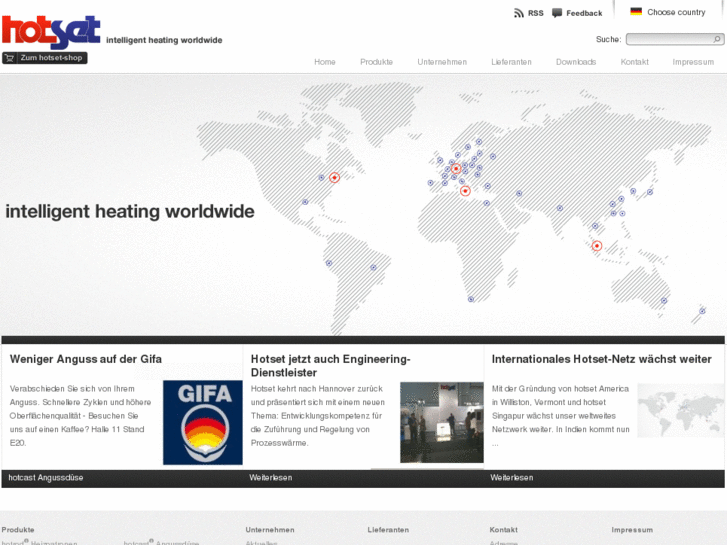Click the Feedback speech bubble icon
The width and height of the screenshot is (727, 545).
coord(557,13)
